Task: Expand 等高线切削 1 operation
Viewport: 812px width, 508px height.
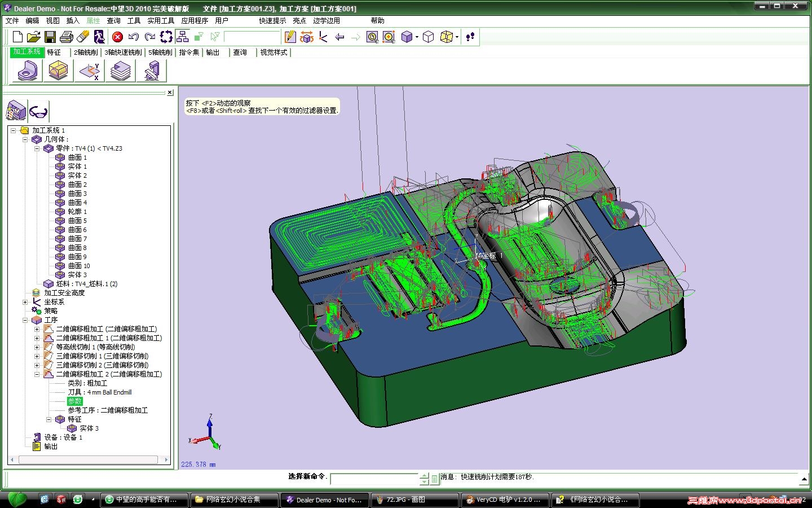Action: 37,347
